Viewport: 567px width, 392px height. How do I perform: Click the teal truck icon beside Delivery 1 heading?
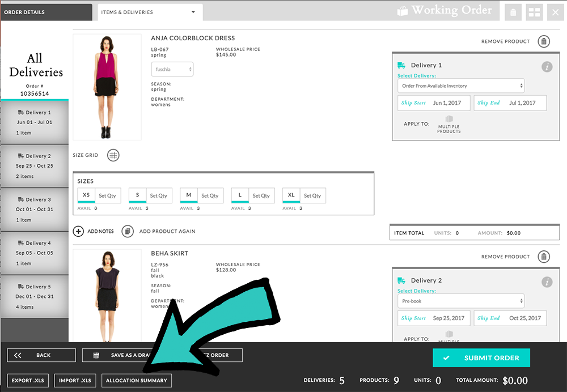coord(401,65)
